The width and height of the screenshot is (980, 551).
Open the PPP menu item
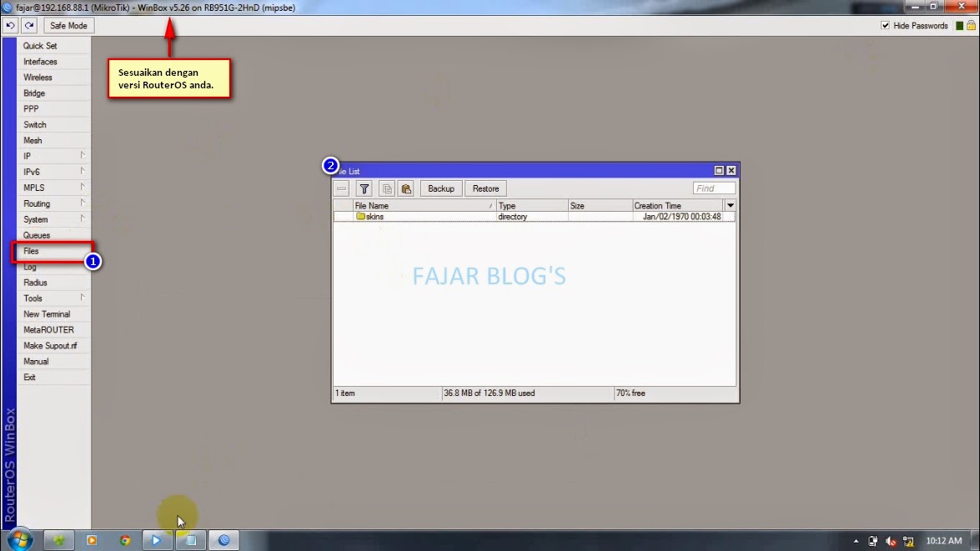[31, 108]
